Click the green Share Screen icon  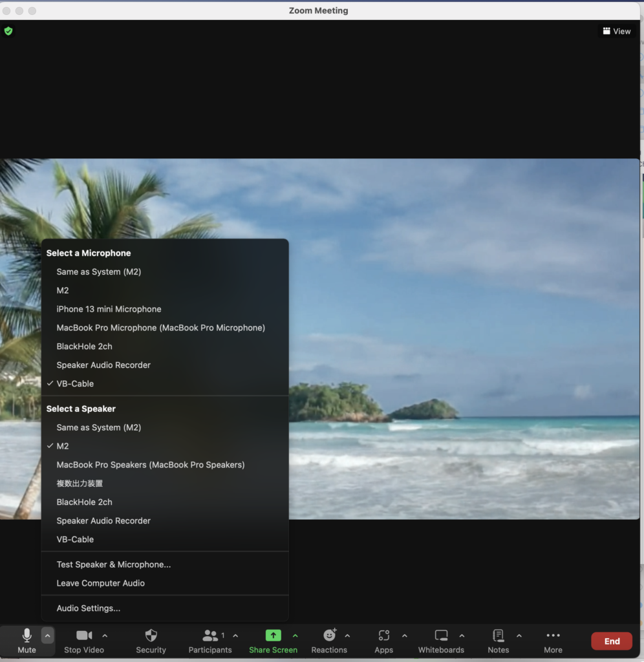click(274, 635)
